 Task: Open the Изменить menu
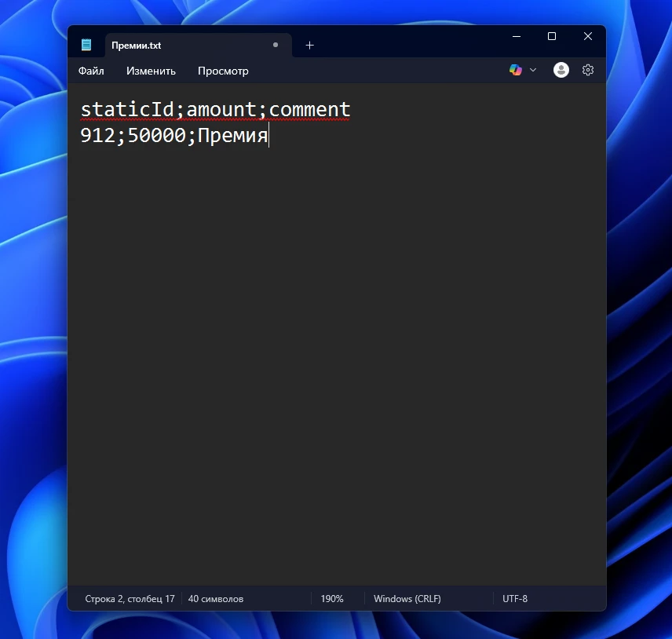tap(151, 71)
